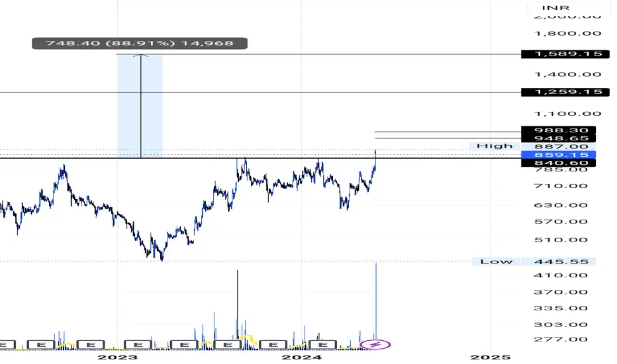Select the 1,589.15 price label
Screen dimensions: 617x364
pos(565,54)
